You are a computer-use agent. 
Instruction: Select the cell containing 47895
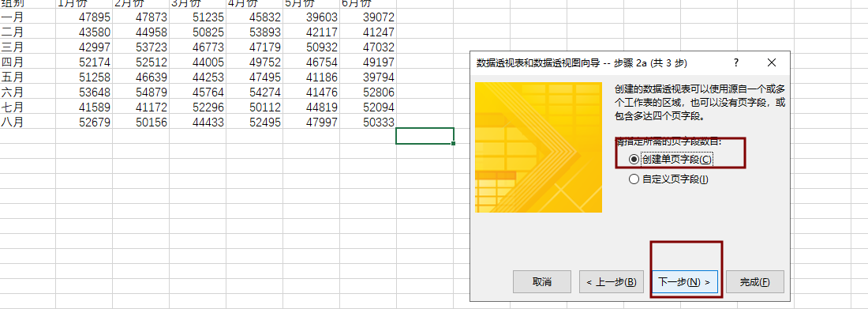[84, 17]
